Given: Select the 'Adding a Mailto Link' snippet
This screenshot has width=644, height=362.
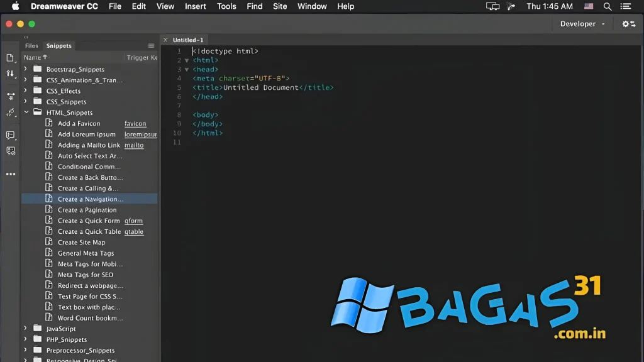Looking at the screenshot, I should [x=89, y=145].
